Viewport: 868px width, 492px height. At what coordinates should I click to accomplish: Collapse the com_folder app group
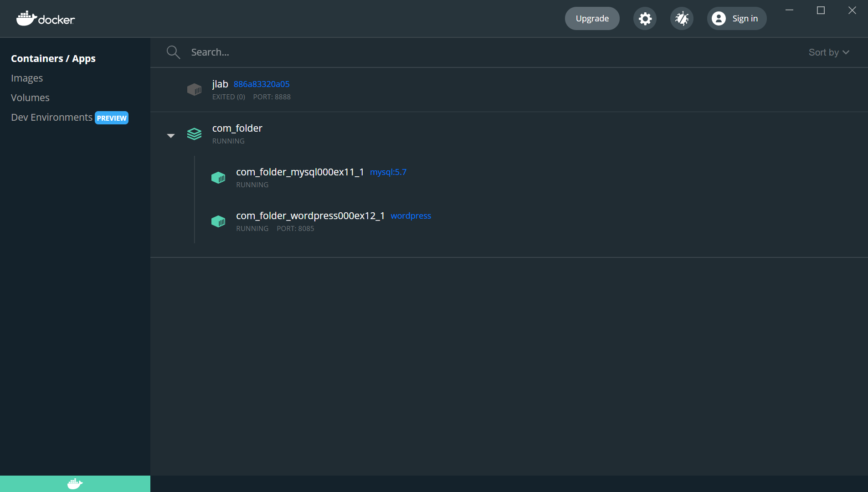coord(171,136)
